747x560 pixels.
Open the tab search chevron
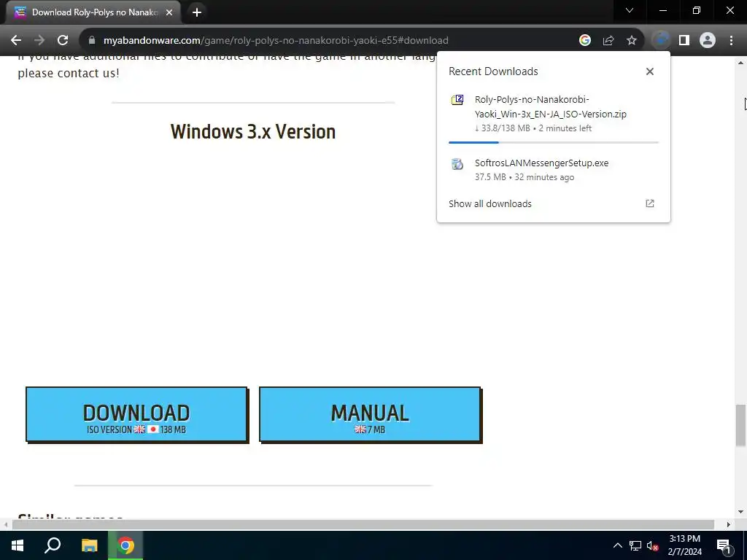[630, 10]
